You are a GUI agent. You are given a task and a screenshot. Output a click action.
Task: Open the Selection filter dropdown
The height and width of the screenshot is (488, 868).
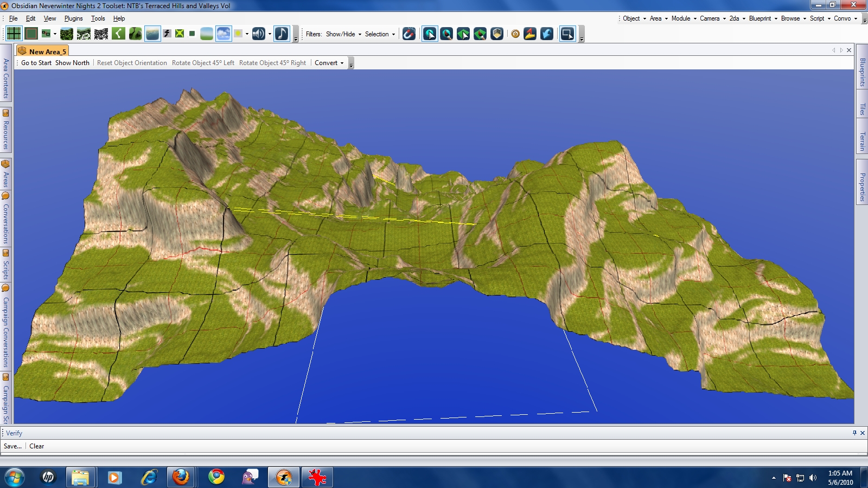pyautogui.click(x=379, y=34)
